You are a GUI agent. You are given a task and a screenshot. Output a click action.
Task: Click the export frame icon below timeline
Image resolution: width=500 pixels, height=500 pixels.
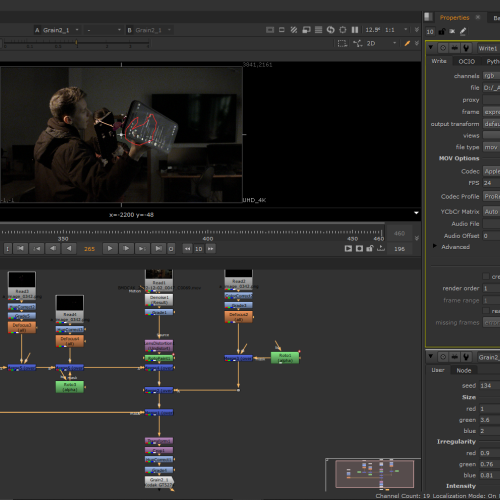click(x=381, y=249)
